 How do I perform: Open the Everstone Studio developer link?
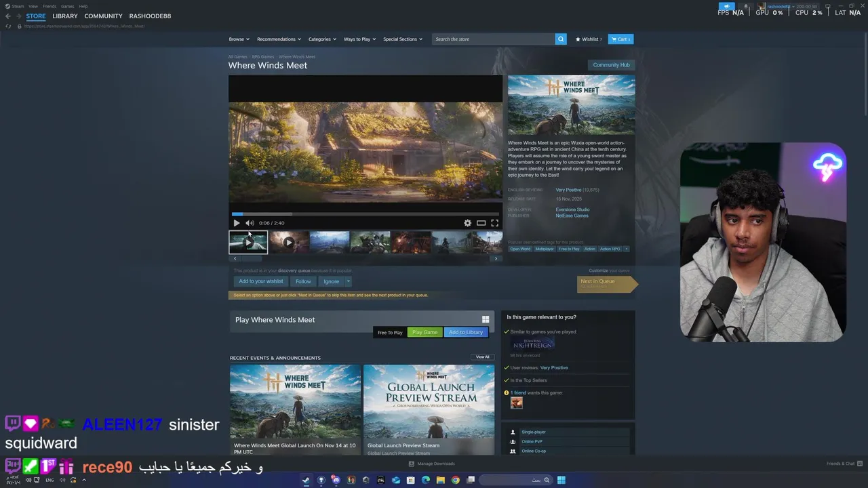pyautogui.click(x=572, y=209)
